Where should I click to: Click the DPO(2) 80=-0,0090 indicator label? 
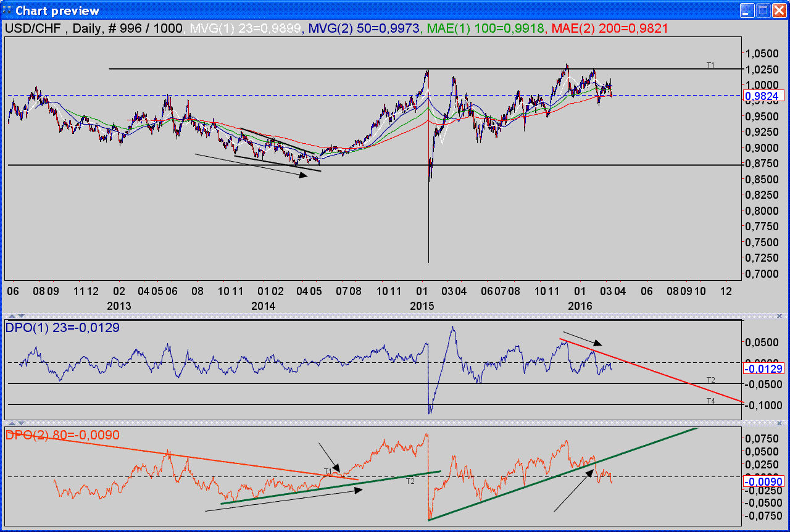tap(62, 435)
